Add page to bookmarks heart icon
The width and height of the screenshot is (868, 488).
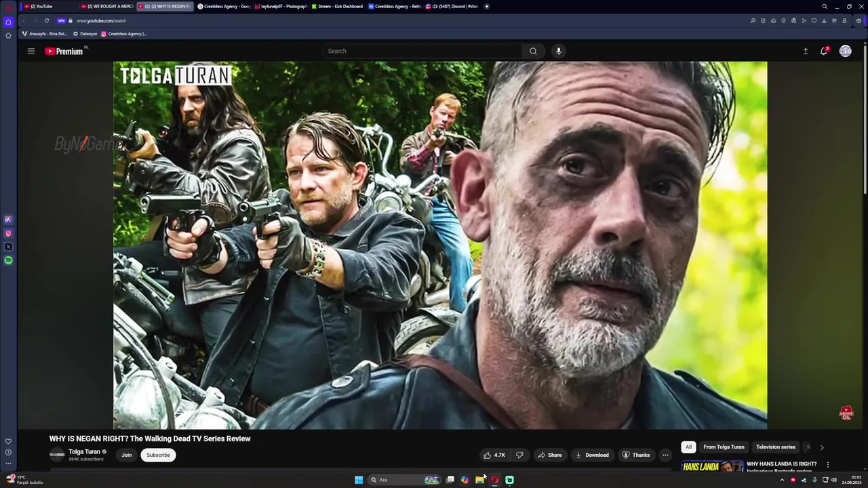coord(814,20)
